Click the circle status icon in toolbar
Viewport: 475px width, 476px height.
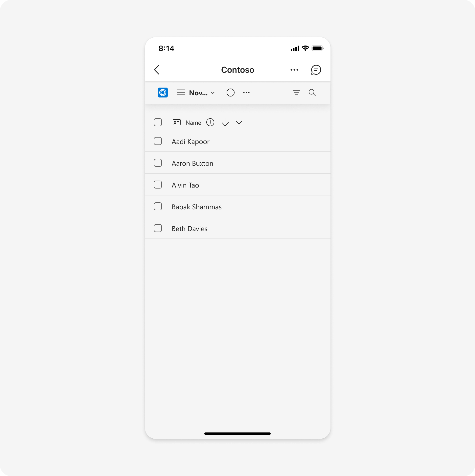231,92
